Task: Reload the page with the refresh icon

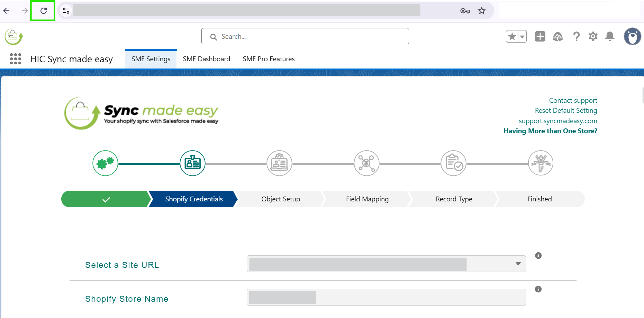Action: [43, 11]
